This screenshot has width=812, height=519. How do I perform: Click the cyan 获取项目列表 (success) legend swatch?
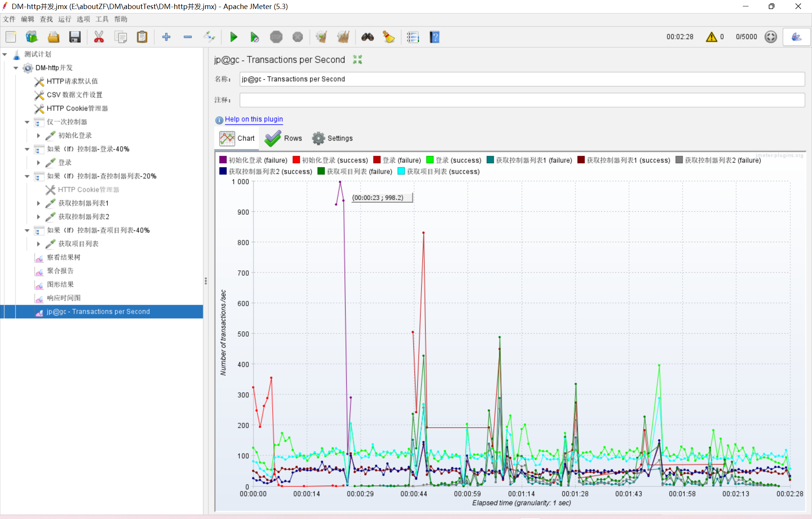[x=401, y=171]
